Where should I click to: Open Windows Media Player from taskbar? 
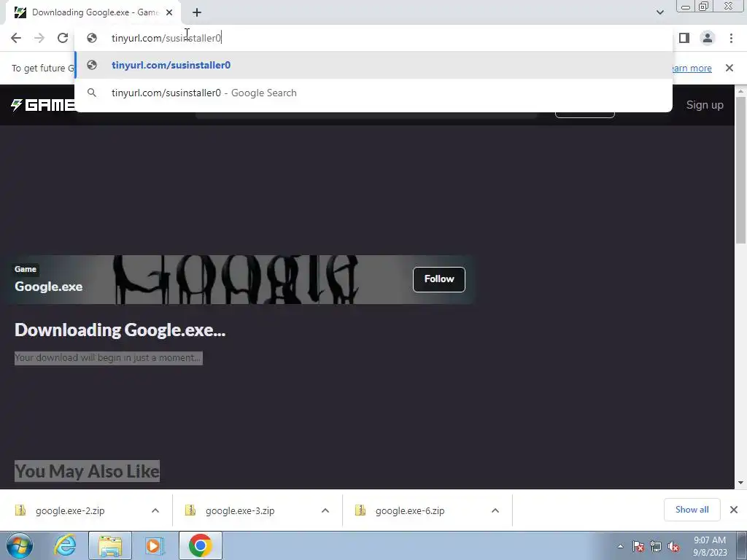point(155,545)
